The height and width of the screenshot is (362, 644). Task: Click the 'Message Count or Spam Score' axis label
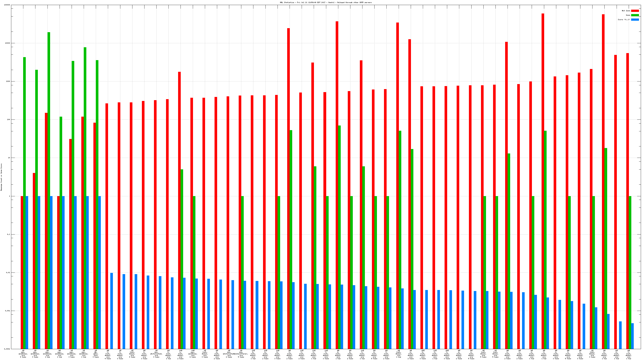1,177
